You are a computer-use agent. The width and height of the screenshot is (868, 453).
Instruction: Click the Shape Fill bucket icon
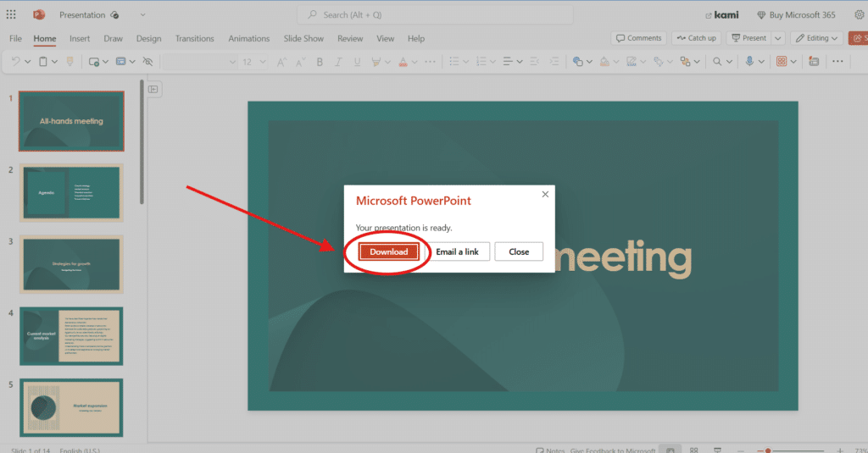click(x=604, y=62)
